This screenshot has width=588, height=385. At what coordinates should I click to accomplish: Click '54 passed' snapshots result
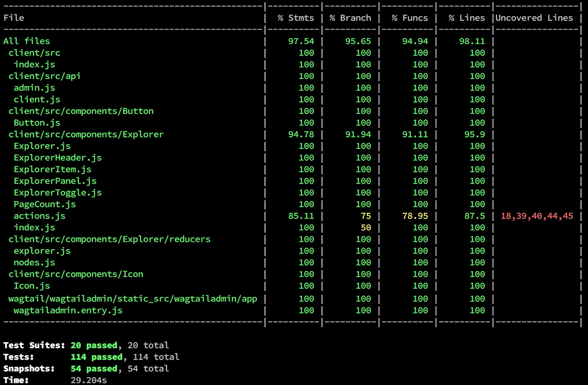(94, 368)
